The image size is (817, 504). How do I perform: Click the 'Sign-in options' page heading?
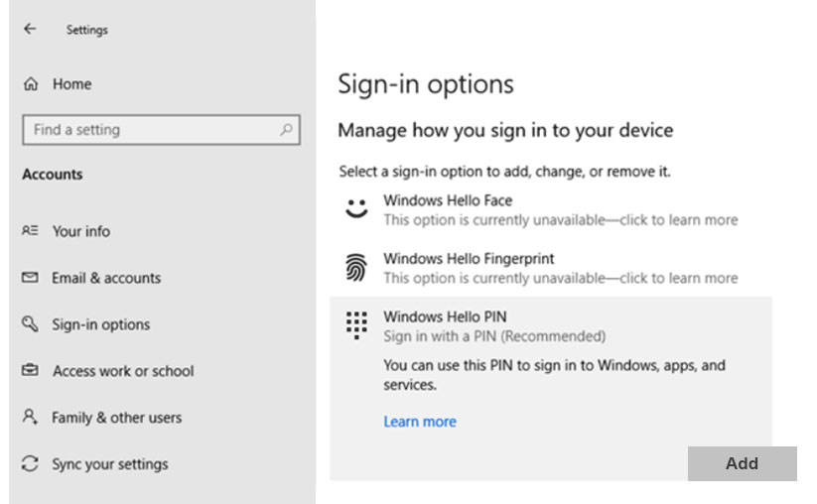426,83
